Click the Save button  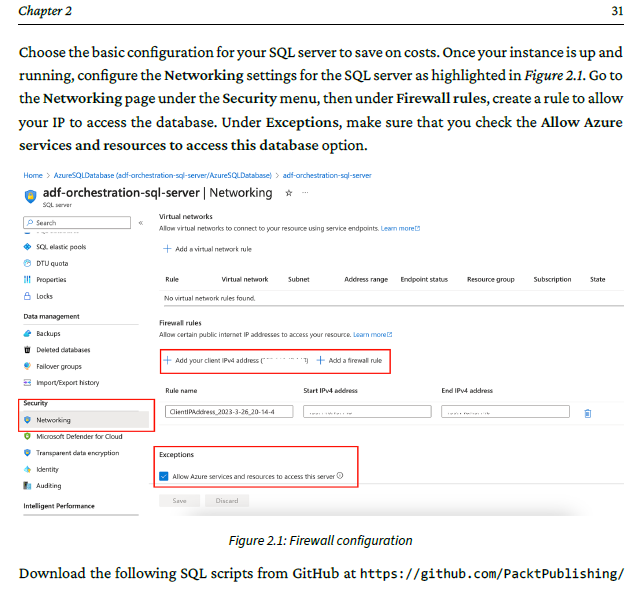[179, 500]
